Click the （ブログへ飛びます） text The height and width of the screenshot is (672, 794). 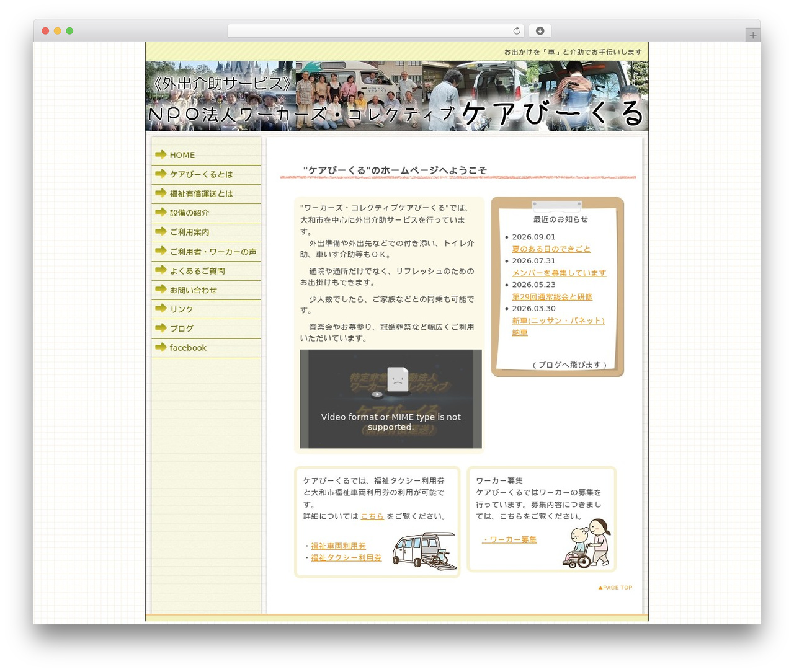(569, 365)
